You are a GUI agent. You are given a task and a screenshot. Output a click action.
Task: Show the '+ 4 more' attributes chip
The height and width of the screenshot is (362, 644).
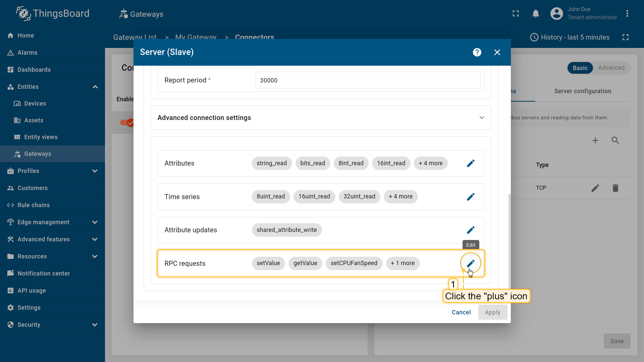(x=430, y=163)
